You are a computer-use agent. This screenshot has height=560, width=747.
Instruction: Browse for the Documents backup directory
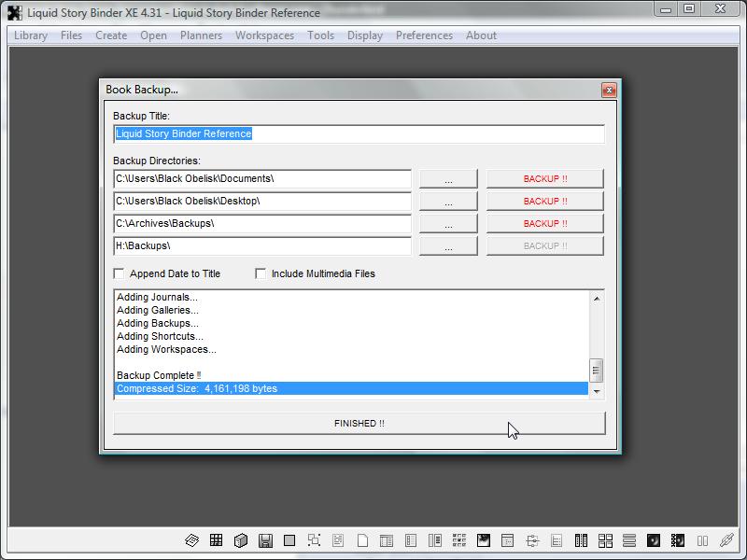pyautogui.click(x=448, y=178)
